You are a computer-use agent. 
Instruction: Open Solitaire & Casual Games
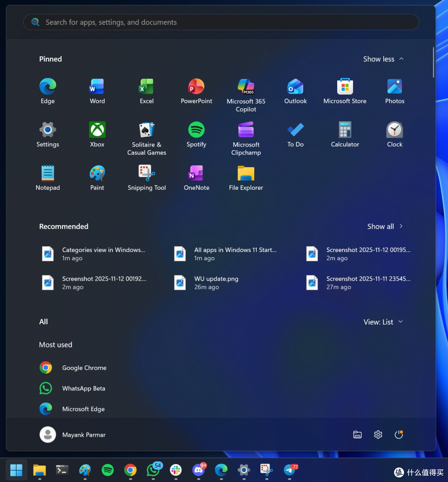[147, 139]
